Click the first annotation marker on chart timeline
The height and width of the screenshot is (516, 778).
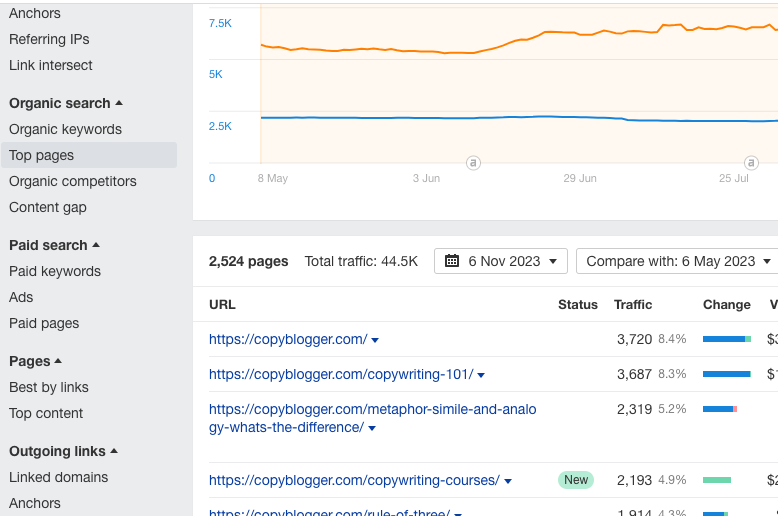473,163
